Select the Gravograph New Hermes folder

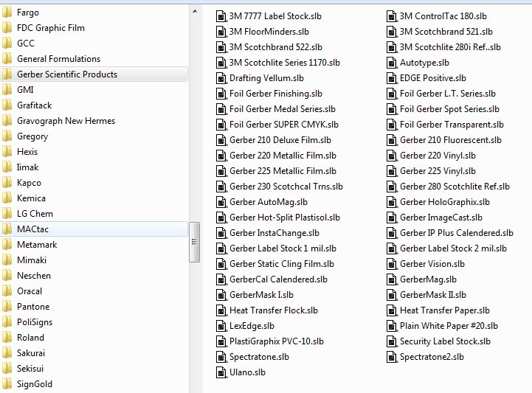click(x=66, y=121)
